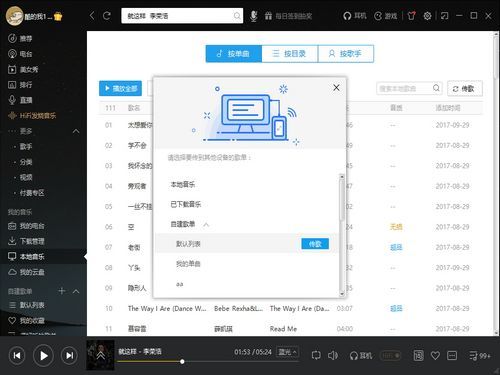Open the 蓝光 quality dropdown
The height and width of the screenshot is (375, 500).
coord(287,352)
